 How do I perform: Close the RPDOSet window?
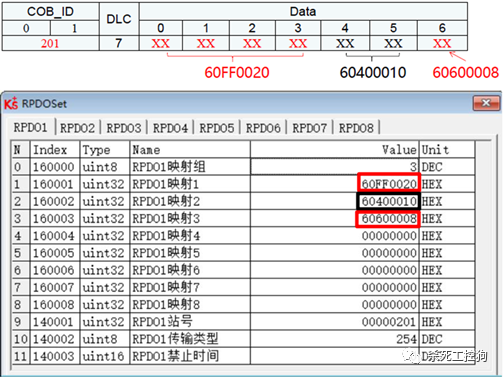(x=486, y=103)
